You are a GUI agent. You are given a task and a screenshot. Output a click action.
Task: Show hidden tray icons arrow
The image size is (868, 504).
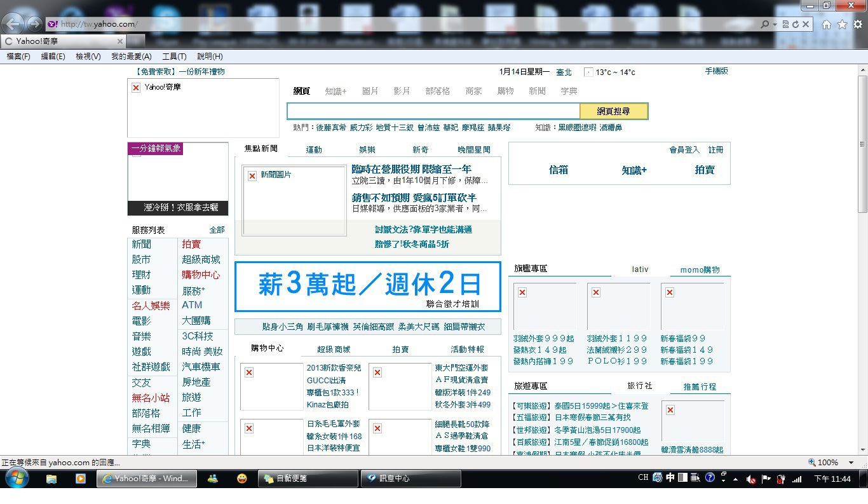click(x=736, y=479)
